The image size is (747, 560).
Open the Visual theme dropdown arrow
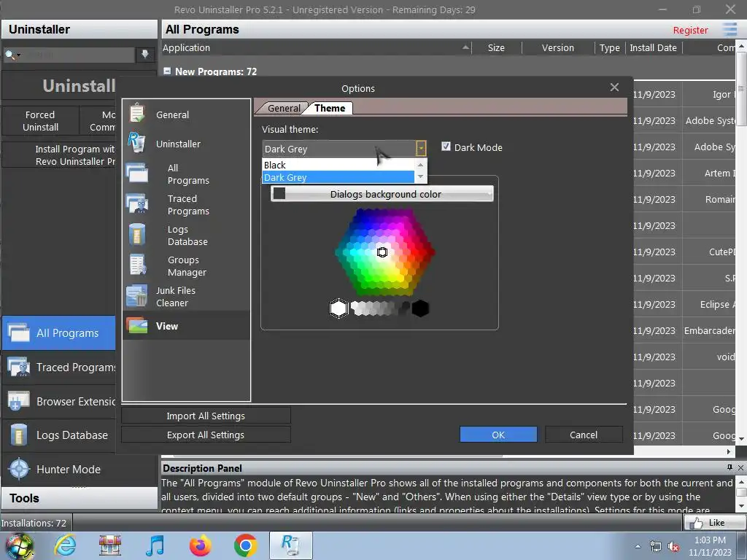pos(421,149)
